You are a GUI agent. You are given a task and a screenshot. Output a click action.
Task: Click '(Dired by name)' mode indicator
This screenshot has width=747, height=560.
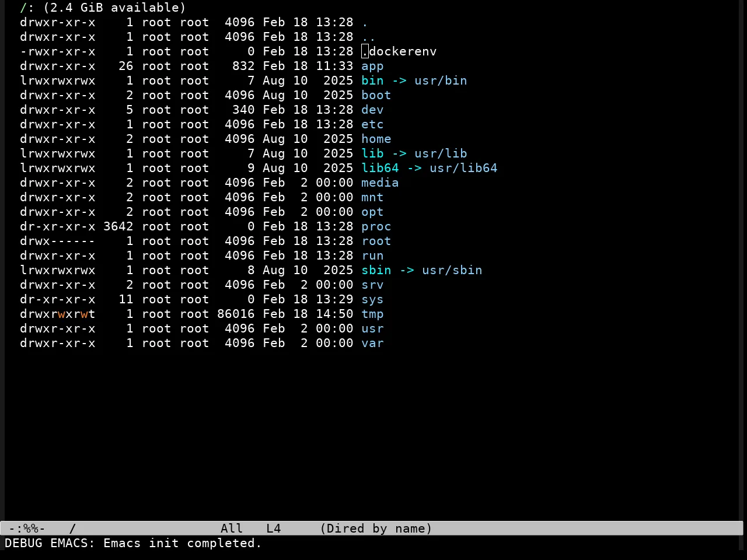tap(376, 528)
